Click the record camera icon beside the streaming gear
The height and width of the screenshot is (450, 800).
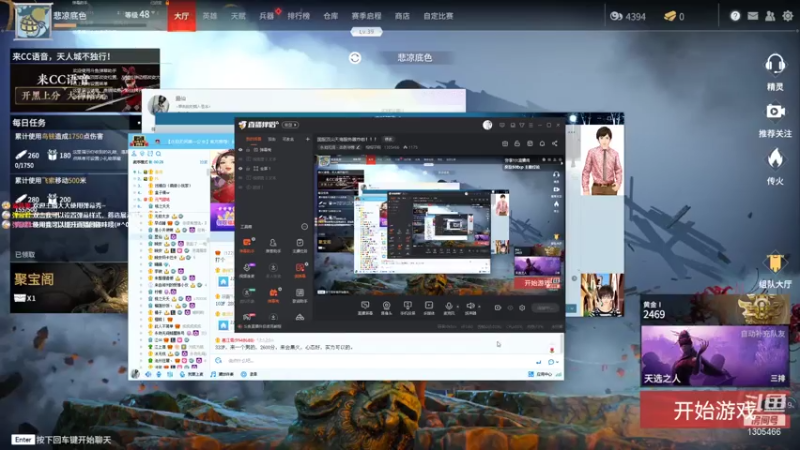(x=497, y=308)
